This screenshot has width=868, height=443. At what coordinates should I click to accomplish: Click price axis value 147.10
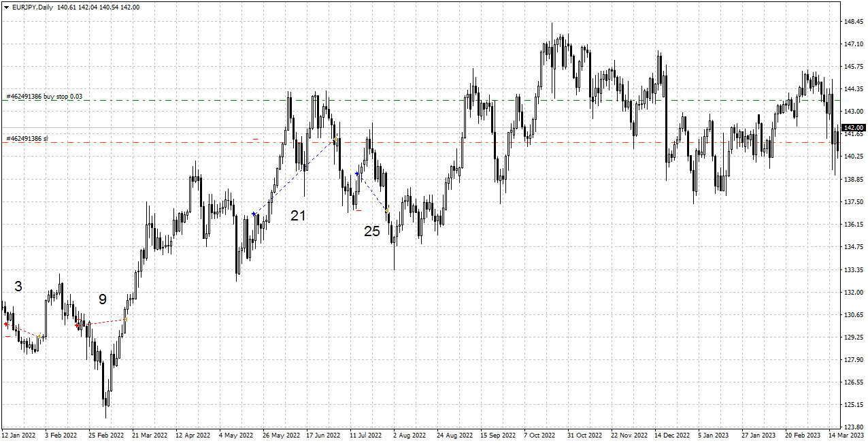coord(853,44)
